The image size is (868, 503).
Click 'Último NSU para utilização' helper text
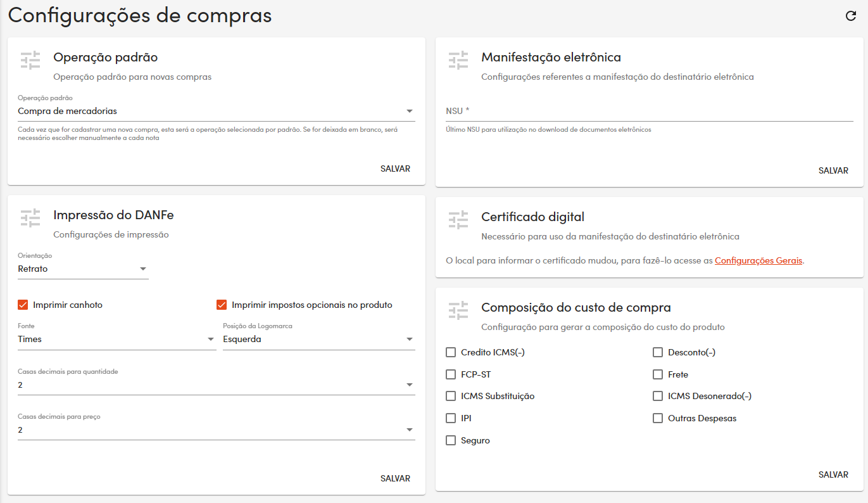pos(548,130)
